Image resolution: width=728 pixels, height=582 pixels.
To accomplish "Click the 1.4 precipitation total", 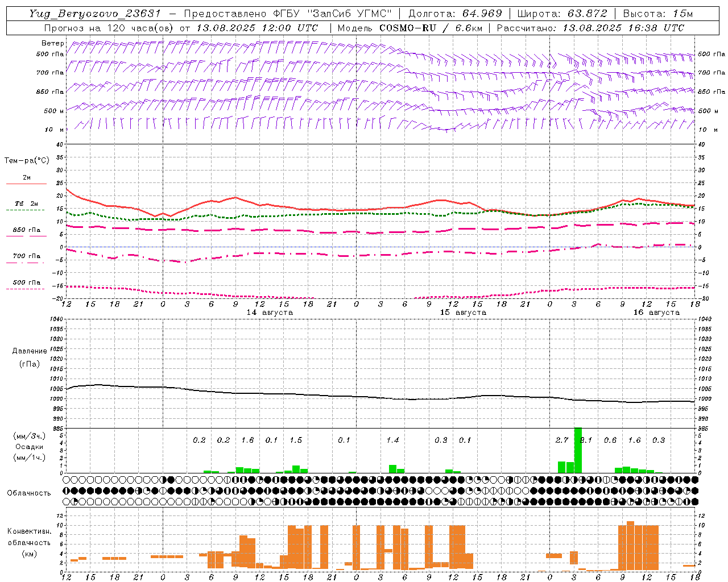I will pyautogui.click(x=392, y=440).
